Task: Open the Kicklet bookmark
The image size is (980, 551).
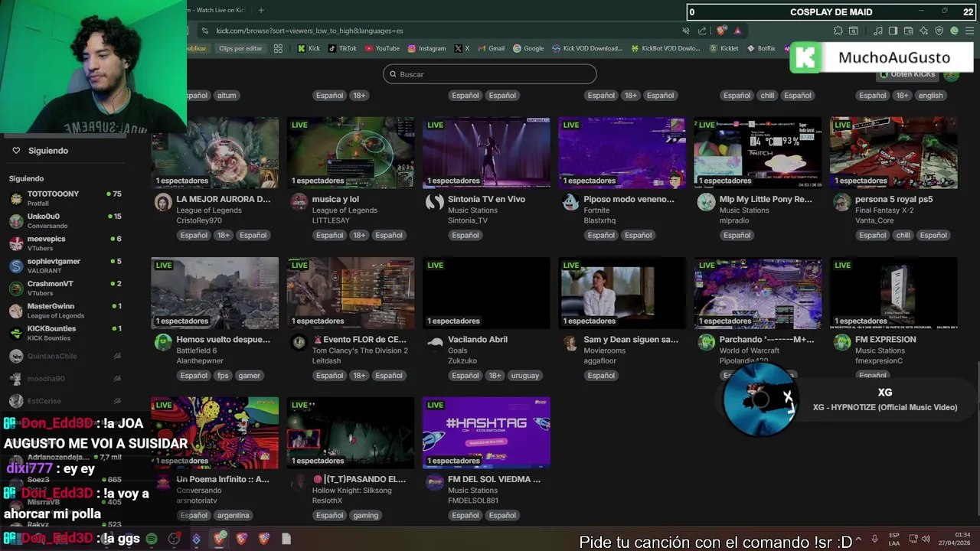Action: click(x=724, y=48)
